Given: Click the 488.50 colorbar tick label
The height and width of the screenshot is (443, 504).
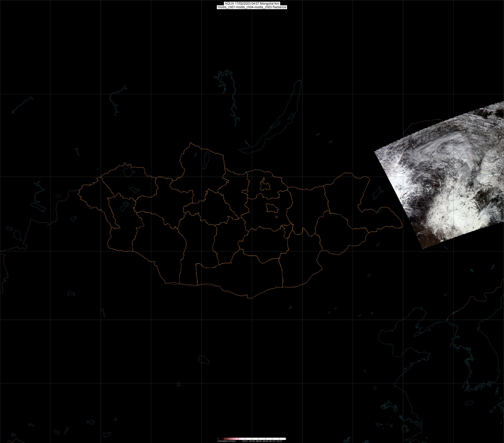Looking at the screenshot, I should click(259, 441).
